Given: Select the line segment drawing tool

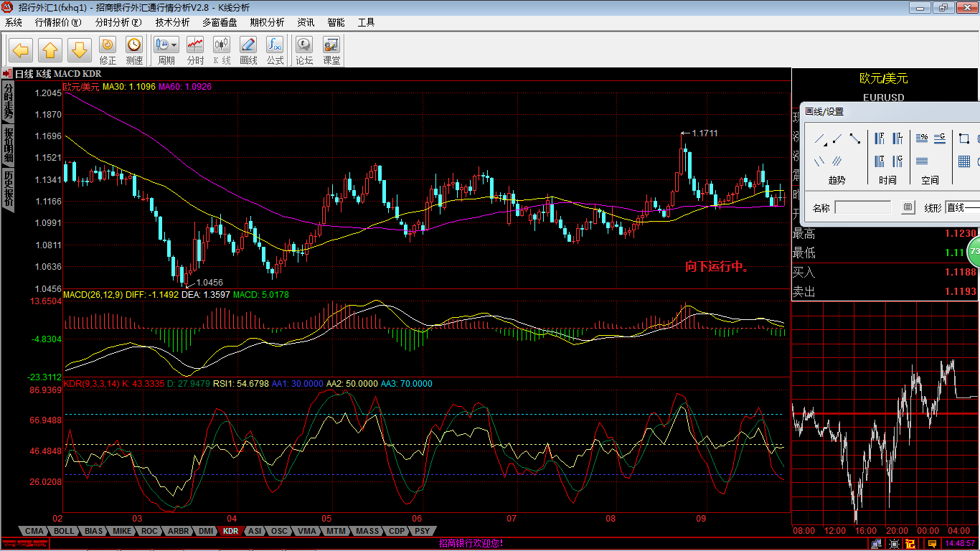Looking at the screenshot, I should [854, 138].
